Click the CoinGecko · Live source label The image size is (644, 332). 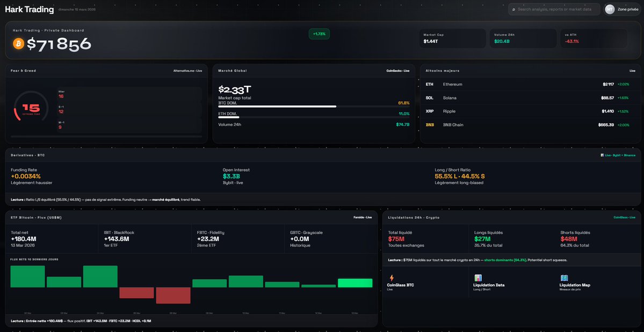[x=398, y=70]
